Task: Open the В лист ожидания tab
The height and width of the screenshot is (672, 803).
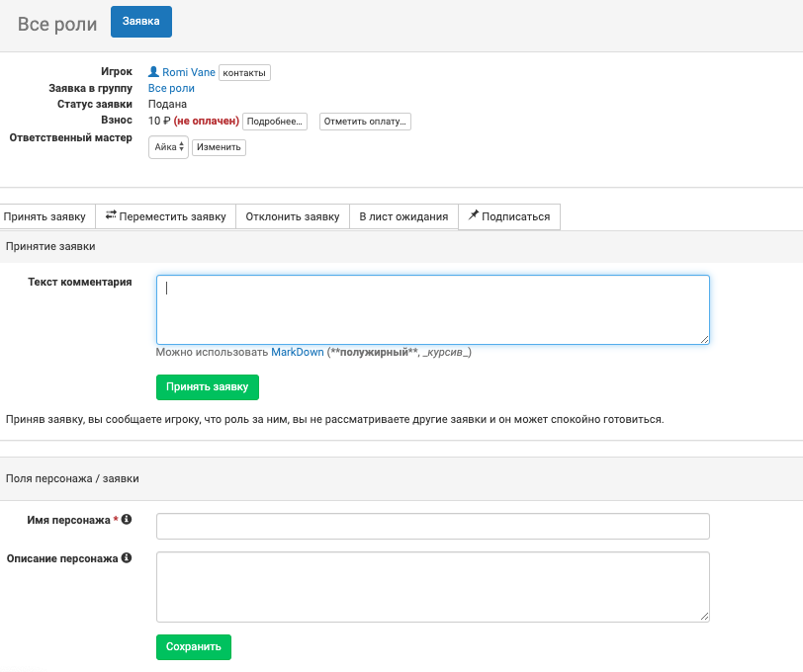Action: 403,216
